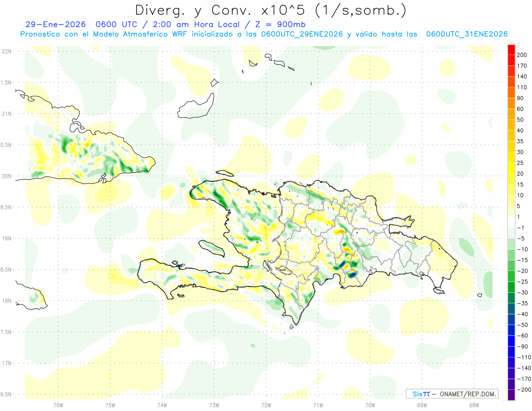This screenshot has height=411, width=532.
Task: Click the "19N" latitude axis label
Action: point(7,239)
